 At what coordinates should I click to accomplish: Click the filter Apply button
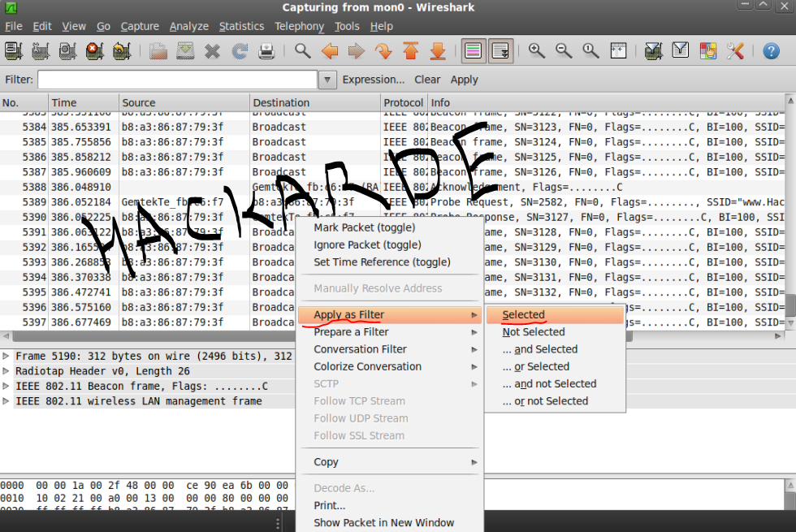click(464, 80)
